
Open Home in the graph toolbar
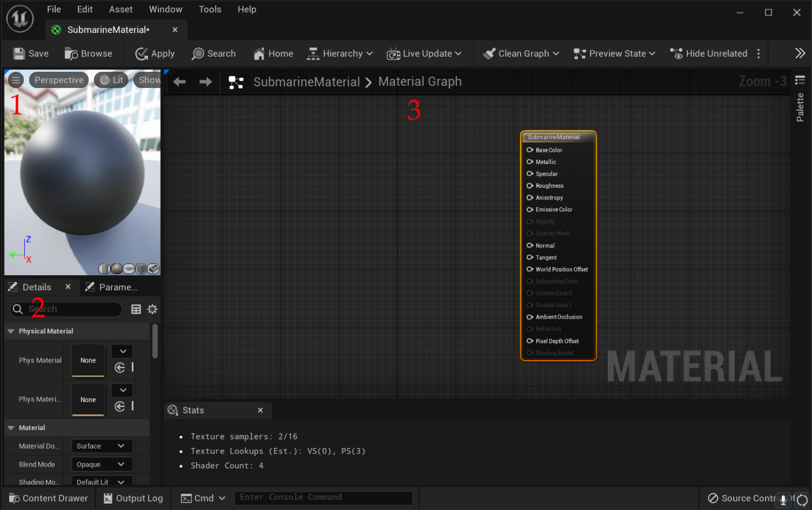pos(273,53)
